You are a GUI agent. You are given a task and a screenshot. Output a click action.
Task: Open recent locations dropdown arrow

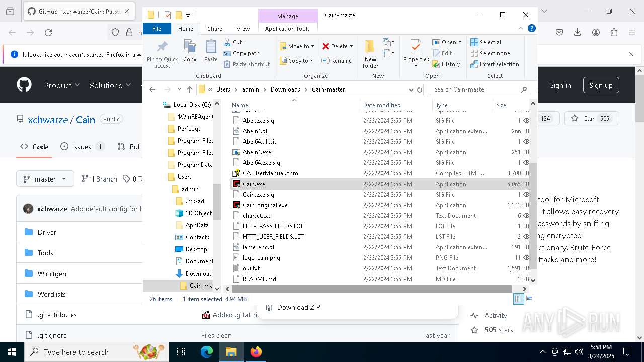click(x=179, y=89)
